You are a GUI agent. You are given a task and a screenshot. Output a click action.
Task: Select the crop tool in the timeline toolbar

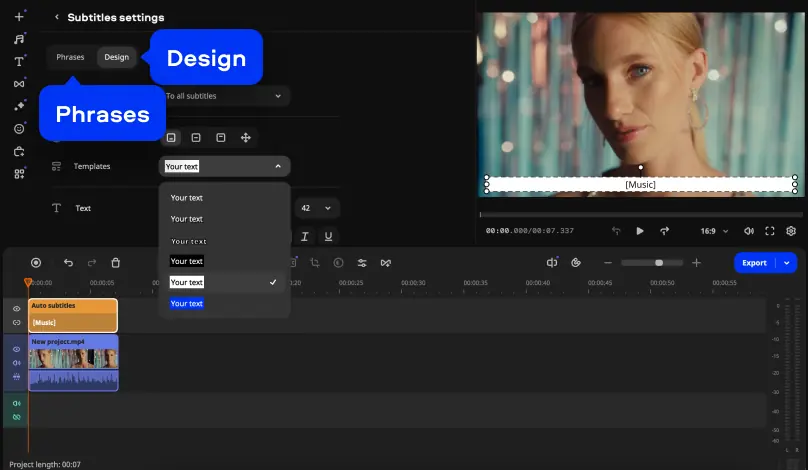click(x=315, y=263)
